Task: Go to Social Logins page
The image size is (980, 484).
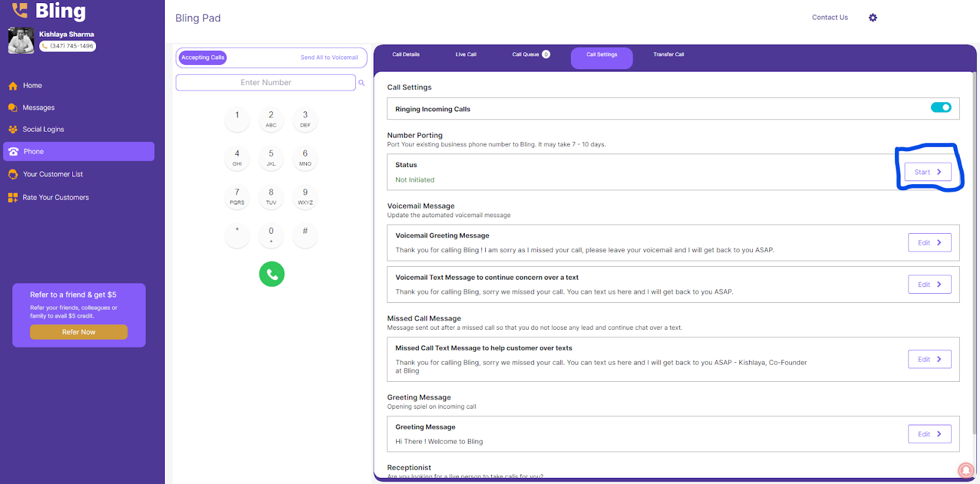Action: [x=43, y=130]
